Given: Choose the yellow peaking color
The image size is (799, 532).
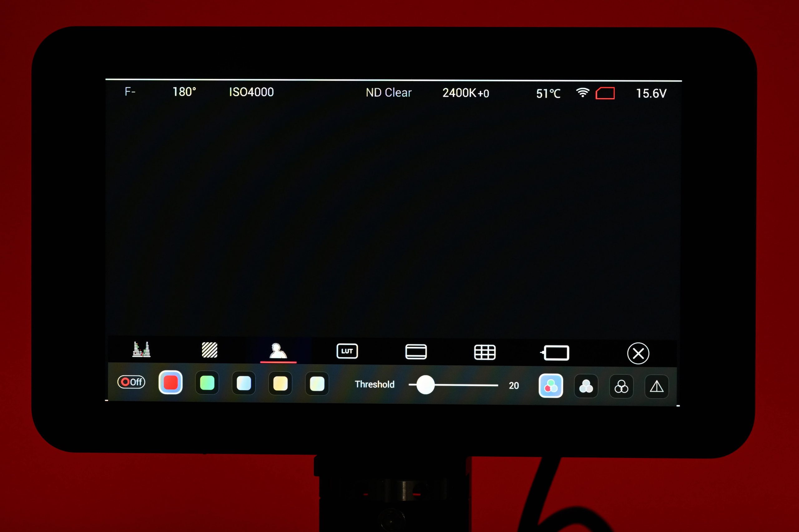Looking at the screenshot, I should (x=280, y=384).
